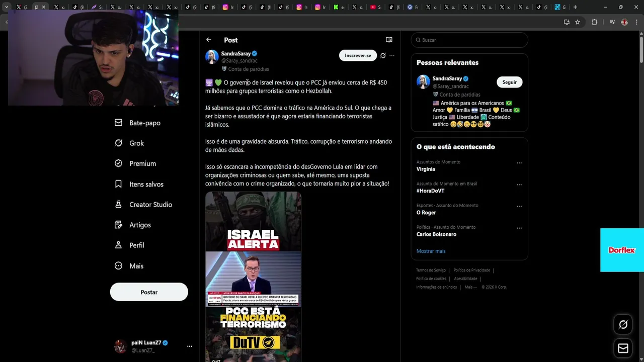
Task: Open Artigos in the sidebar
Action: [x=133, y=225]
